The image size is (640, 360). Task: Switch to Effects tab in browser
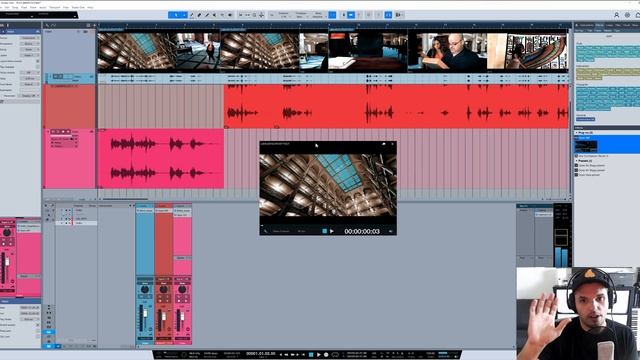[x=599, y=25]
